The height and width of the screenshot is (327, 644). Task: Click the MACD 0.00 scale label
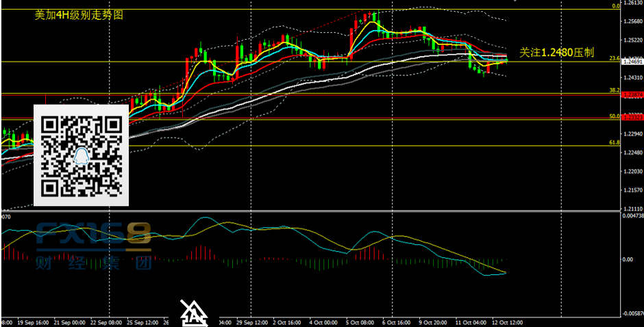628,259
